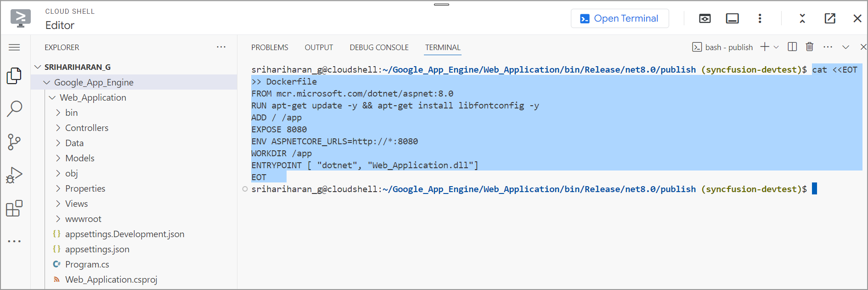Switch to the Debug Console tab
This screenshot has width=868, height=290.
(379, 47)
